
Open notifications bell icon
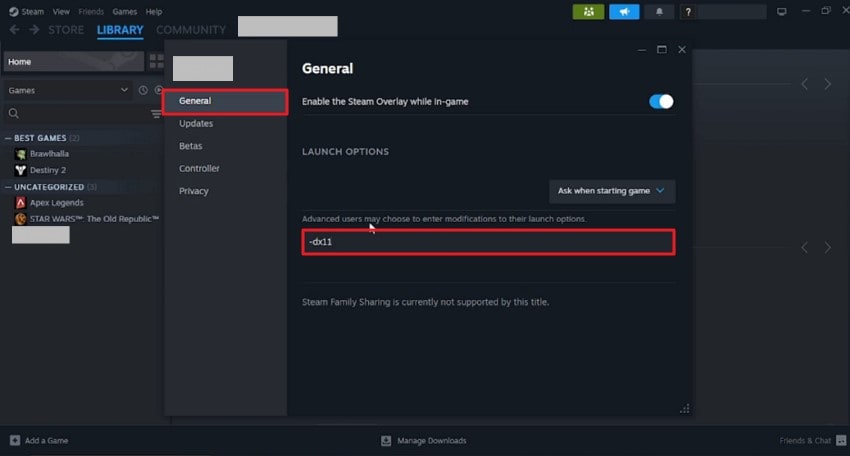[659, 11]
